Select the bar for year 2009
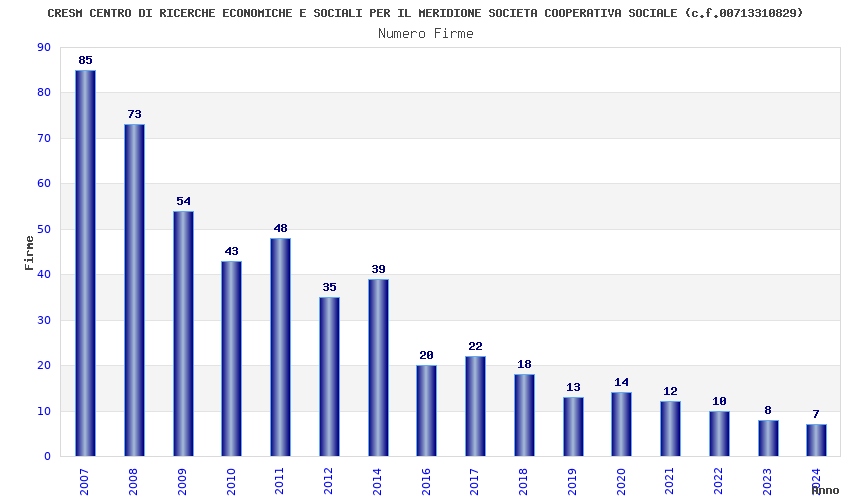 [183, 334]
